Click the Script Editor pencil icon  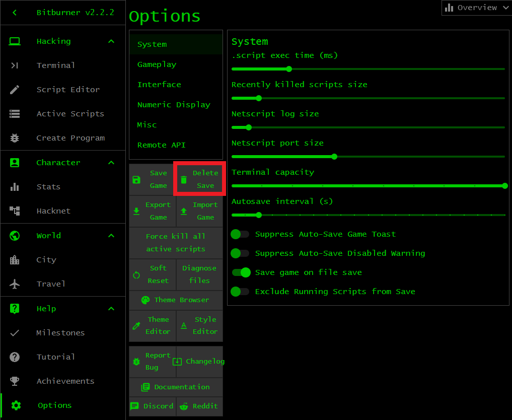(15, 90)
